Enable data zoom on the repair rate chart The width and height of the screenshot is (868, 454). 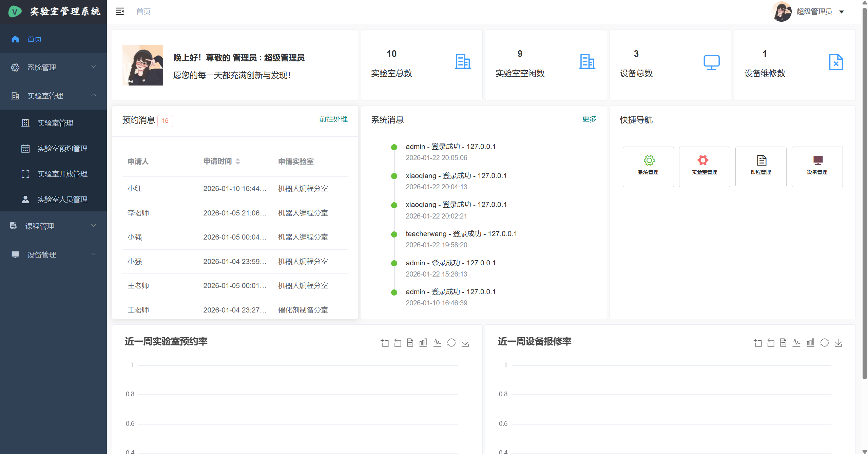coord(758,343)
